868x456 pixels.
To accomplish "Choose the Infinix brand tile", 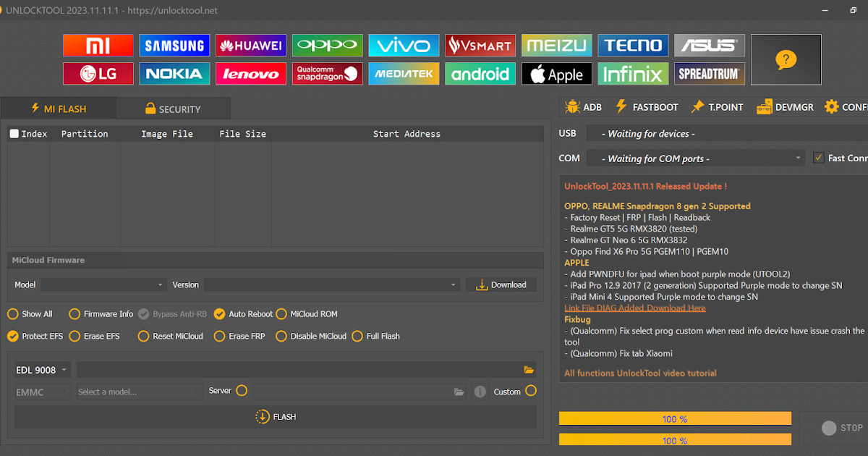I will coord(633,74).
